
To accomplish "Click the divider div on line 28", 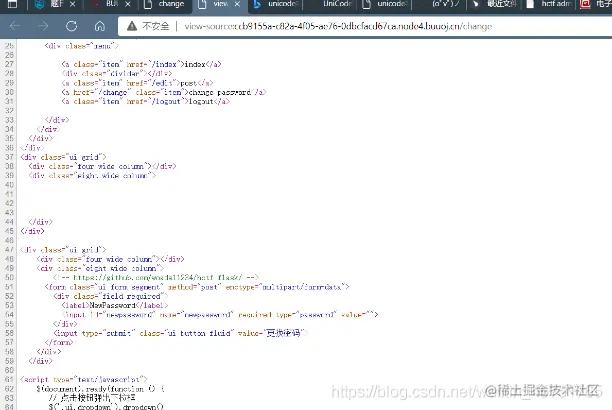I will tap(117, 73).
